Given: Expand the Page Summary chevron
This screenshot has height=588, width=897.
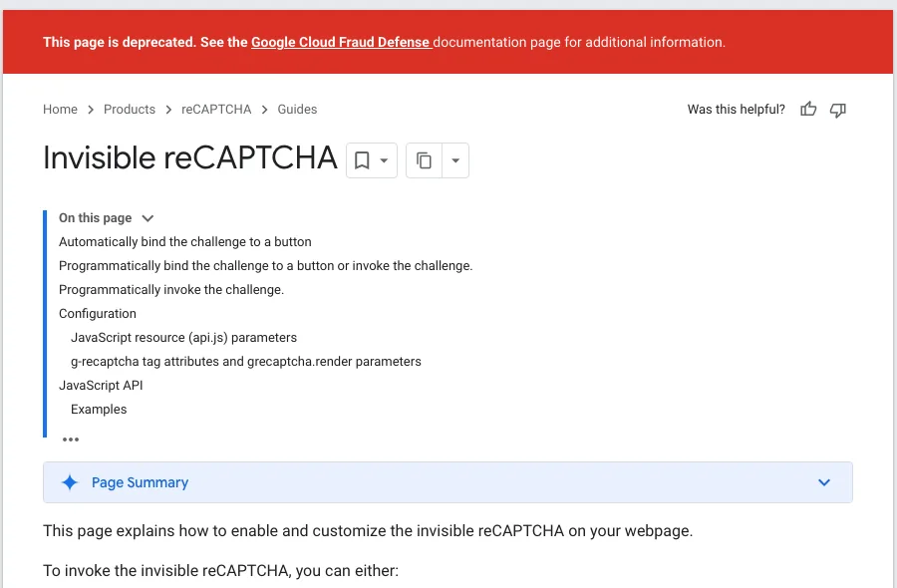Looking at the screenshot, I should click(x=824, y=482).
